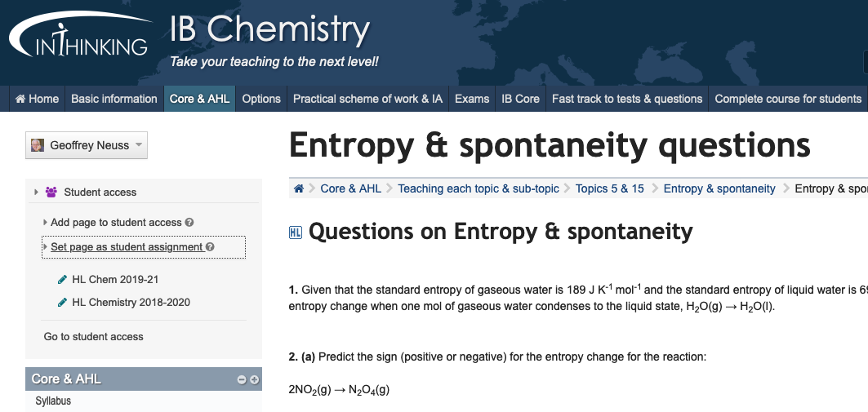Click the InThinking logo

(x=78, y=41)
